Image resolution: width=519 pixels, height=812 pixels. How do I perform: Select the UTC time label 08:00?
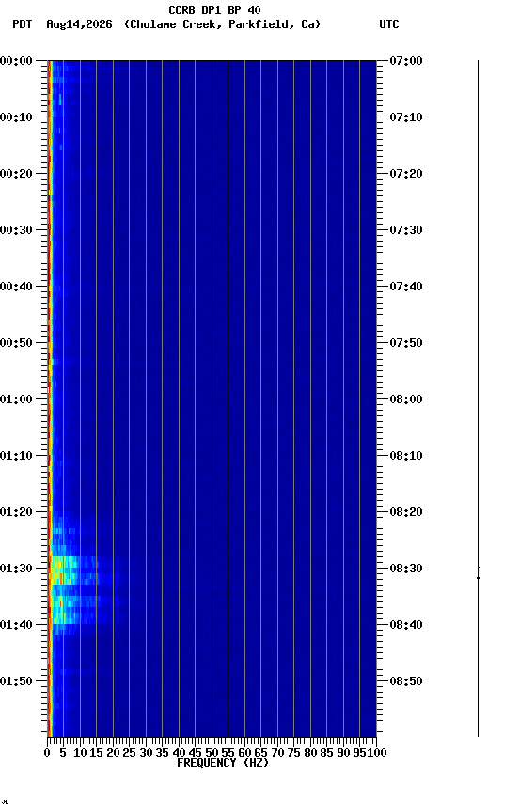coord(406,399)
